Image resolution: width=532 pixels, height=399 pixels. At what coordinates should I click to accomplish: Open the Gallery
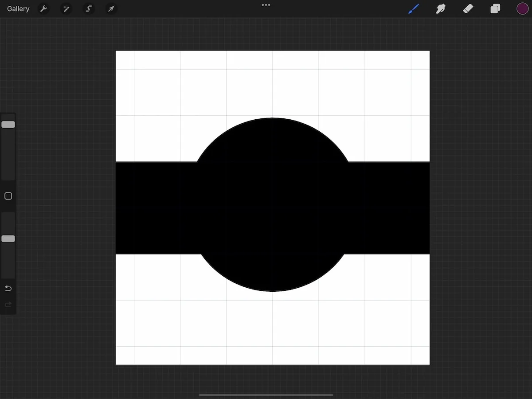tap(18, 9)
